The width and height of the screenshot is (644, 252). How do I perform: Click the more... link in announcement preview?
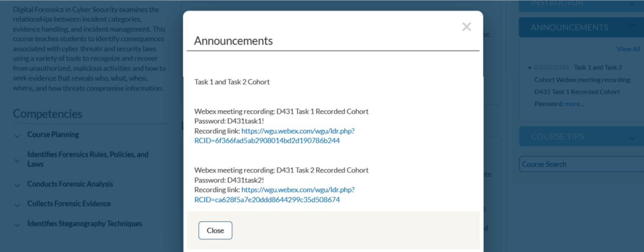click(575, 104)
